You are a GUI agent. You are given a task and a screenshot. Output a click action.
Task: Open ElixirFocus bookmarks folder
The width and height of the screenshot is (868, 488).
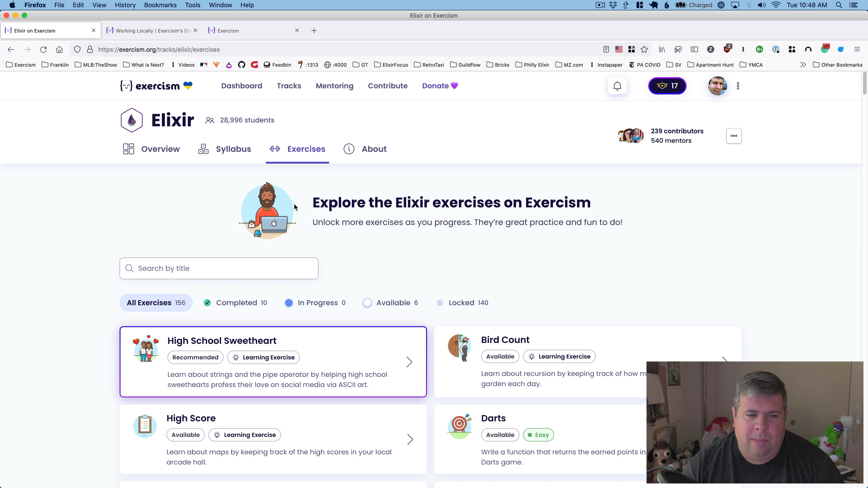[x=391, y=65]
